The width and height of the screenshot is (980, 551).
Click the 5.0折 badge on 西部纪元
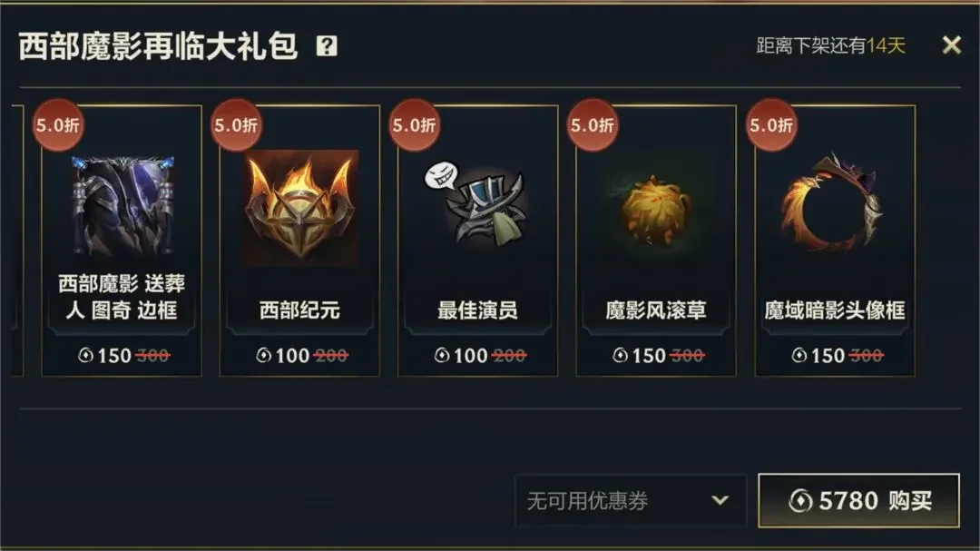tap(236, 125)
